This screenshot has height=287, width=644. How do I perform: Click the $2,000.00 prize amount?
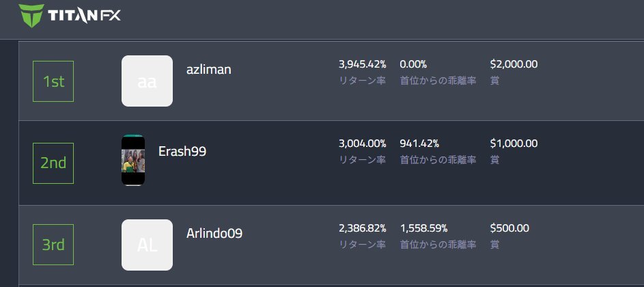click(514, 64)
